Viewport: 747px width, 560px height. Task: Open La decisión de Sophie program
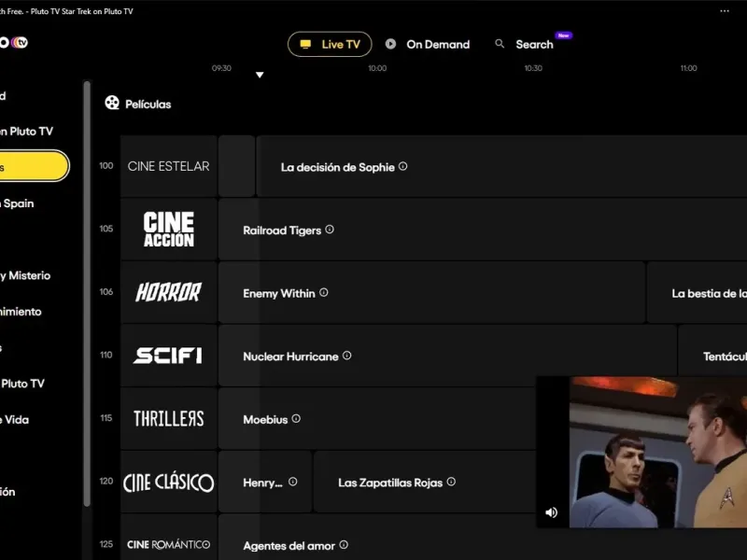(x=501, y=166)
